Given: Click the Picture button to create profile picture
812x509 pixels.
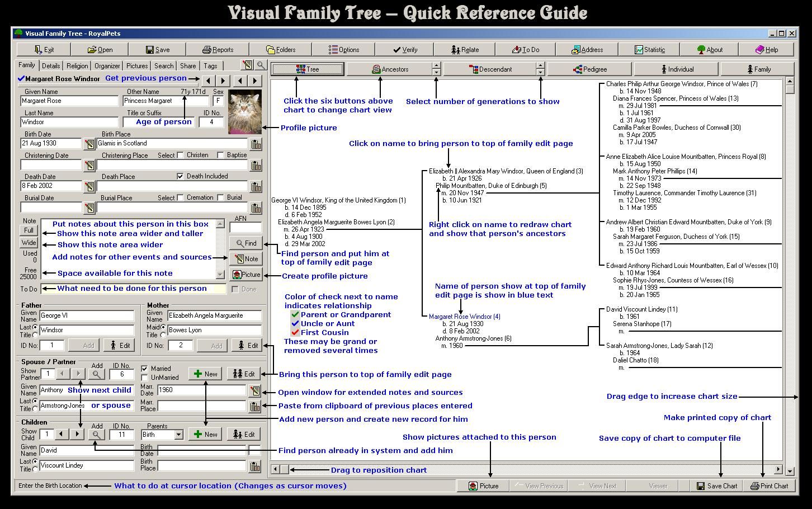Looking at the screenshot, I should coord(246,274).
